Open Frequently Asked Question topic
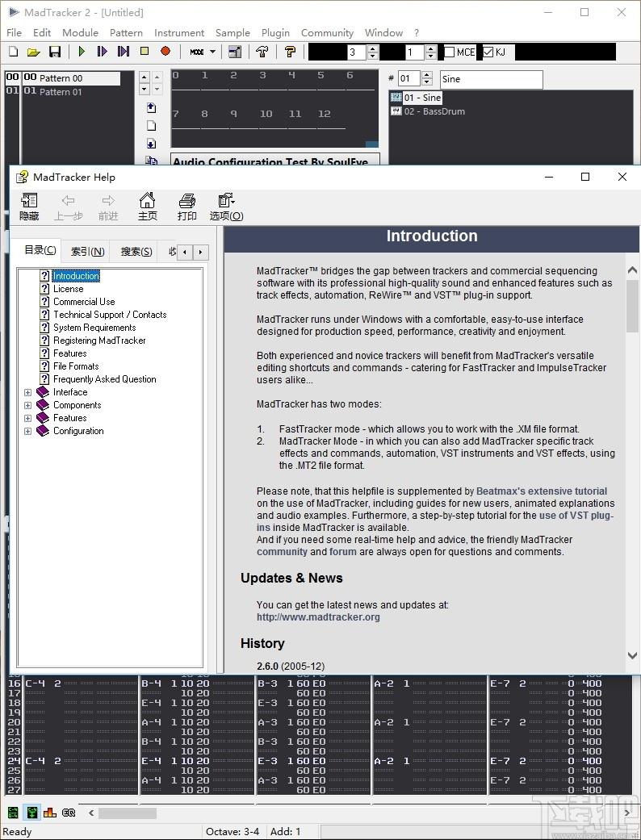Viewport: 641px width, 840px height. coord(104,378)
